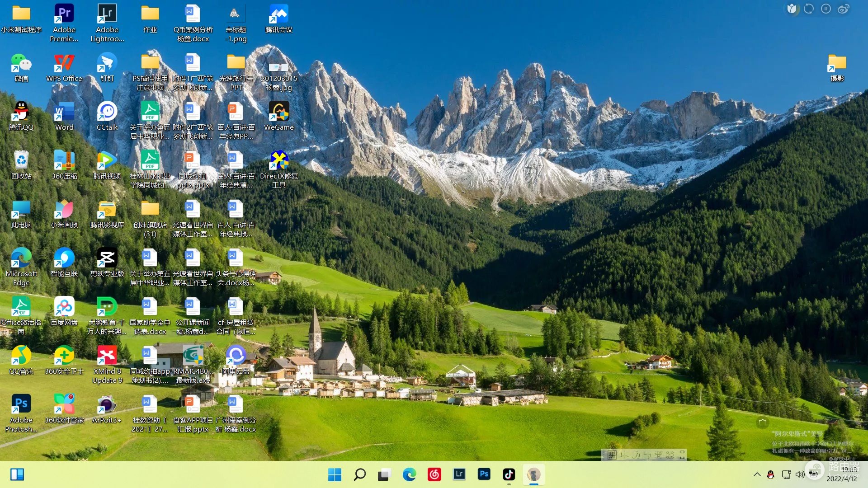Open Office激活指南 PDF file
The width and height of the screenshot is (868, 488).
[21, 316]
